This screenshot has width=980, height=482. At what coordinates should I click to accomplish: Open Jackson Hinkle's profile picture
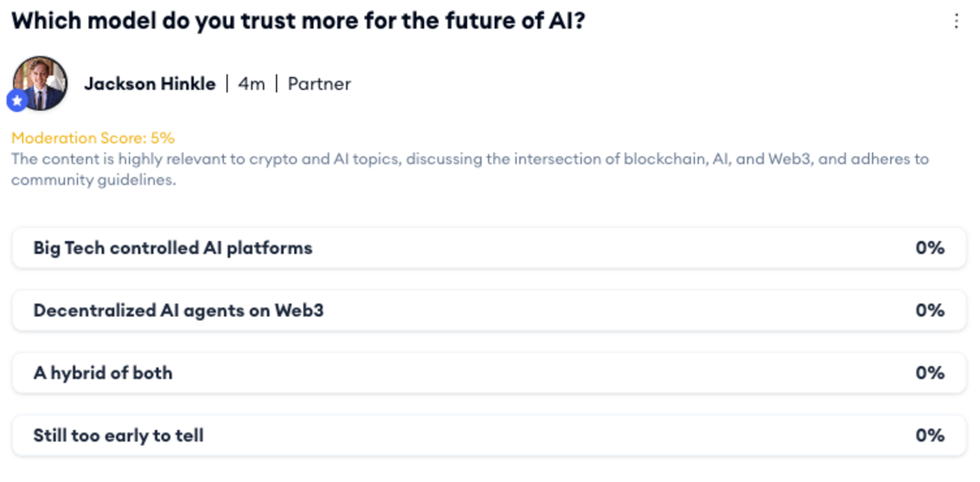40,83
